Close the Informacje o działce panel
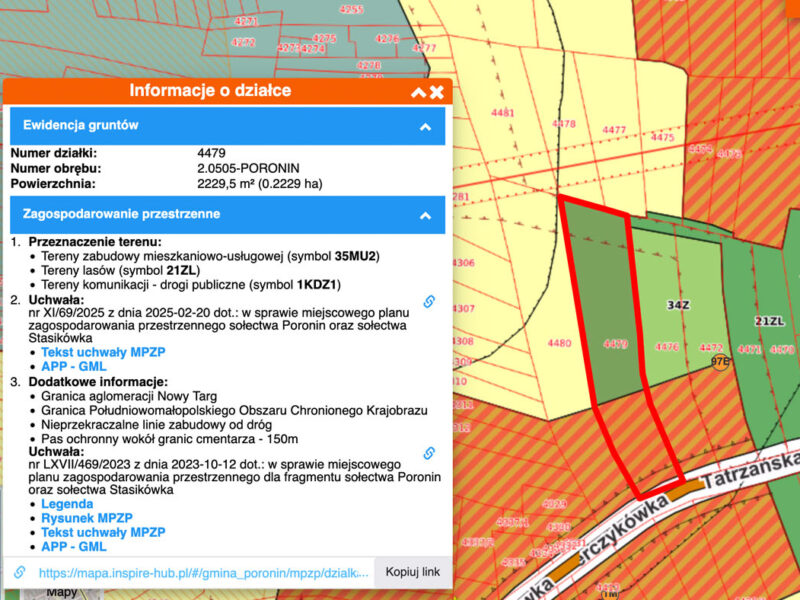Image resolution: width=800 pixels, height=600 pixels. [x=437, y=92]
